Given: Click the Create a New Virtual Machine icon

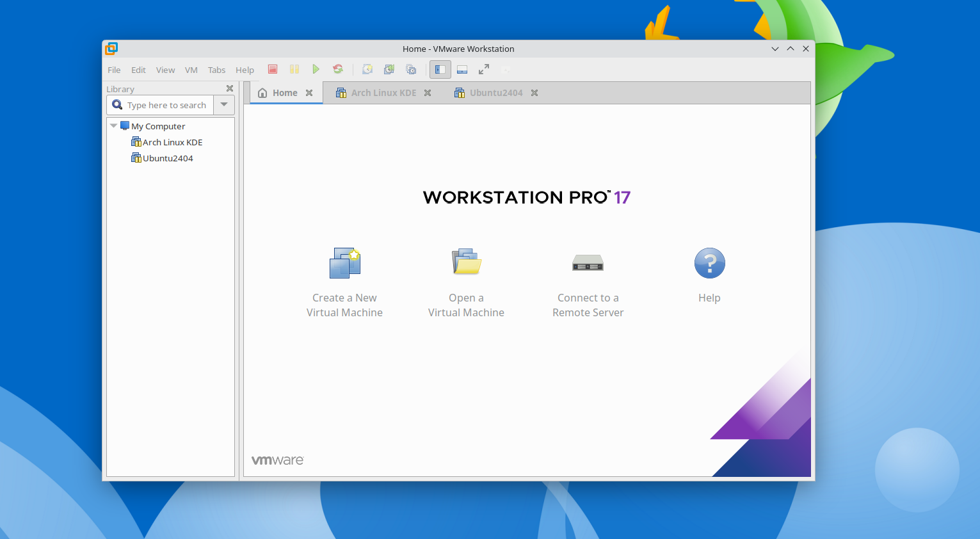Looking at the screenshot, I should tap(345, 263).
